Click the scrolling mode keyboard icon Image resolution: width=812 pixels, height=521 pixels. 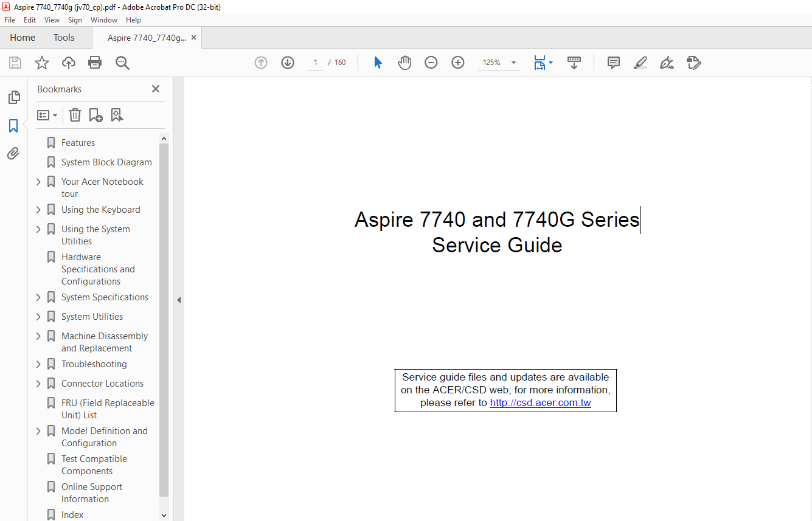pyautogui.click(x=574, y=63)
